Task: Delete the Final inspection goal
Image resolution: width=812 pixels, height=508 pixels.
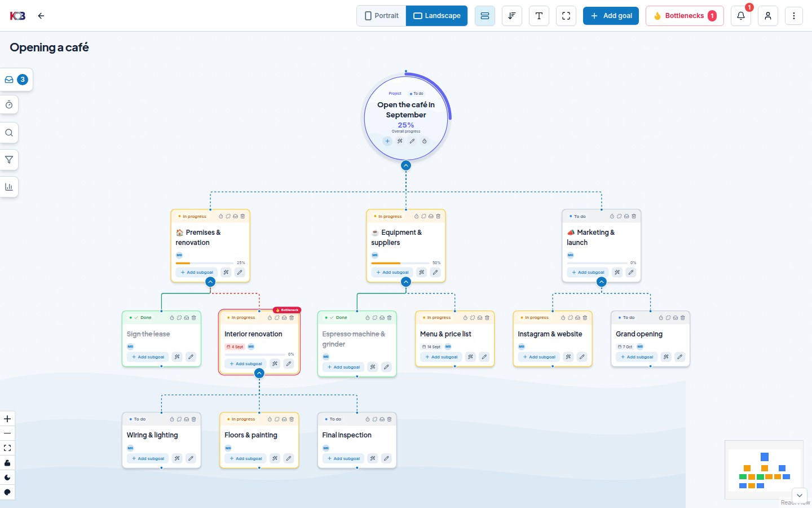Action: click(390, 419)
